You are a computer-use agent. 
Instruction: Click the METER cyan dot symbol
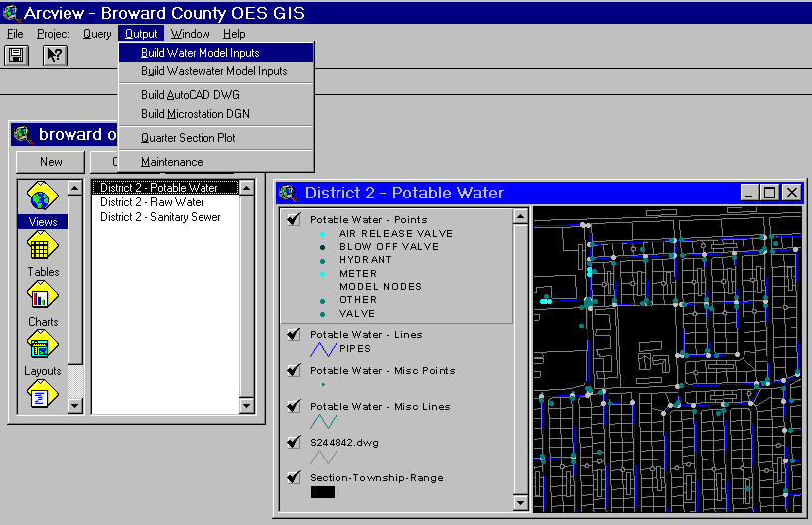pyautogui.click(x=322, y=274)
